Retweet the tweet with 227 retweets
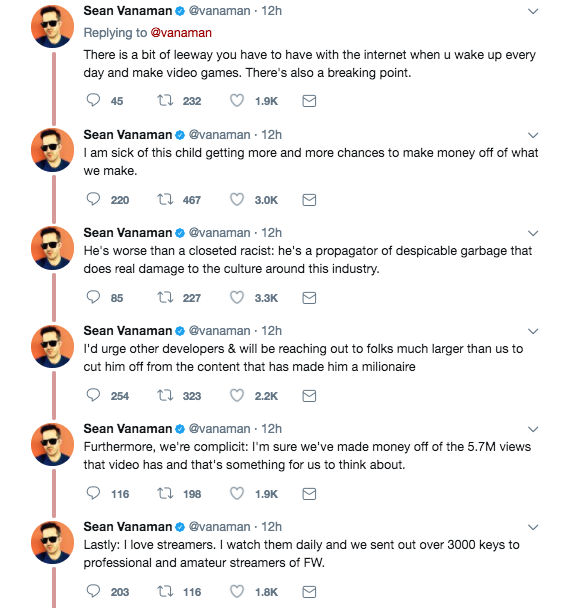This screenshot has width=567, height=608. 165,298
